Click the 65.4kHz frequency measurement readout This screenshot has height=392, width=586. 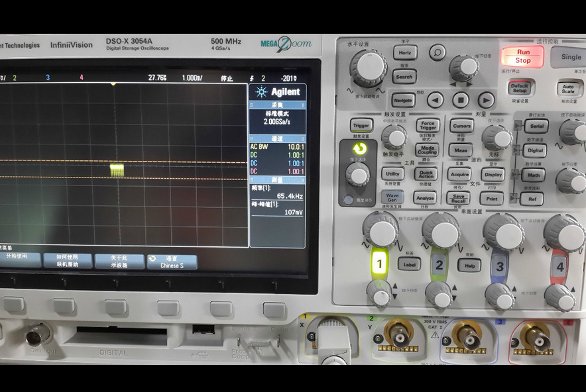290,196
